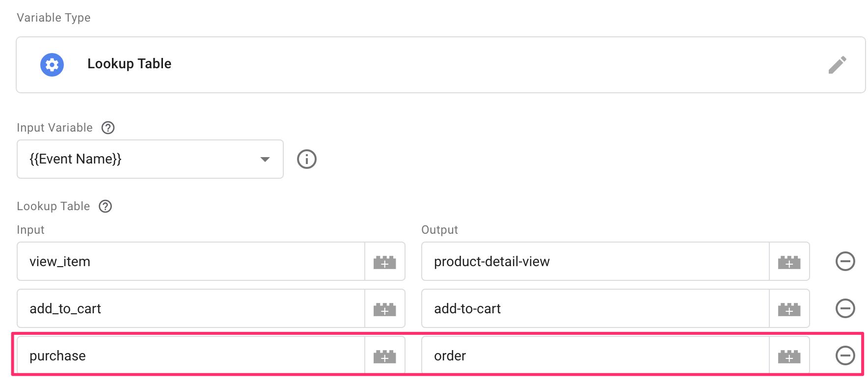Click the blue gear Lookup Table icon
The height and width of the screenshot is (382, 868).
point(52,65)
